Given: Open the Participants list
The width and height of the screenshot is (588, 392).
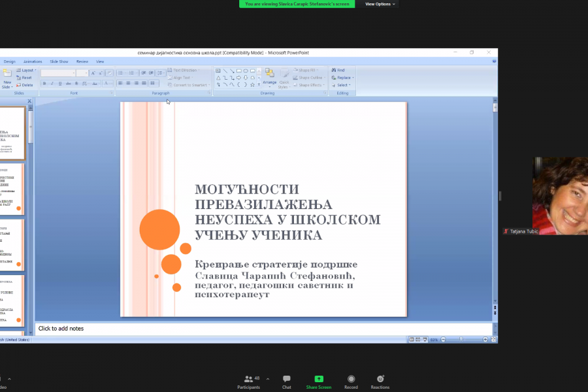Looking at the screenshot, I should [x=248, y=382].
